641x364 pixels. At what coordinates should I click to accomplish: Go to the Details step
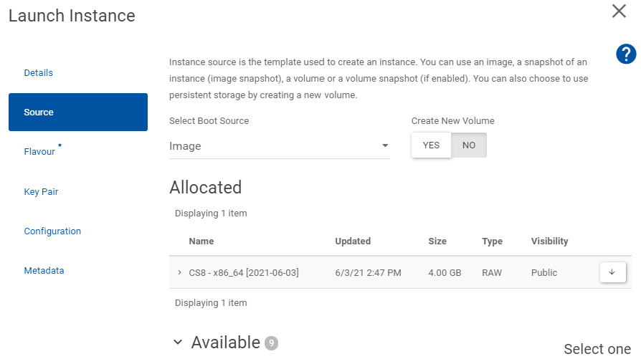tap(39, 73)
